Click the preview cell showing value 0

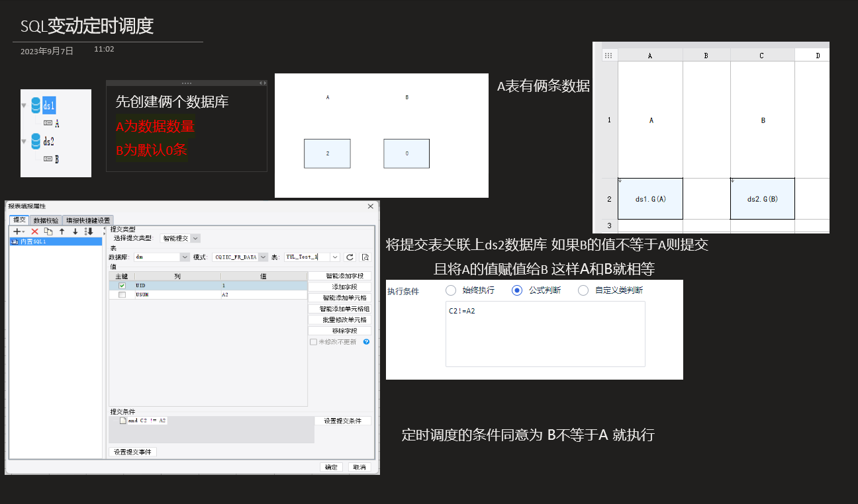406,153
